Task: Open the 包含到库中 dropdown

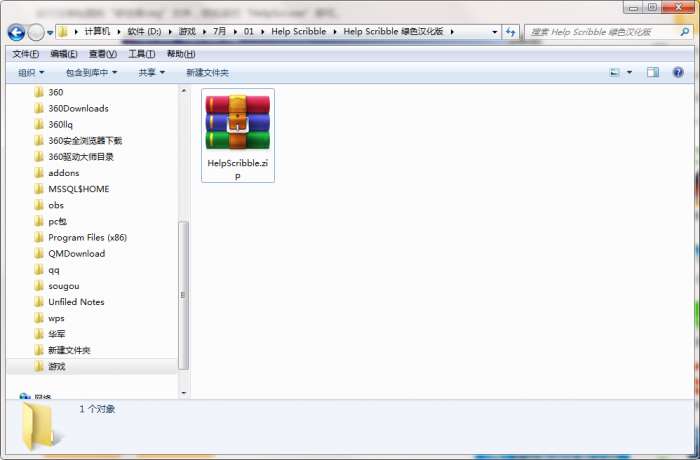Action: [x=92, y=72]
